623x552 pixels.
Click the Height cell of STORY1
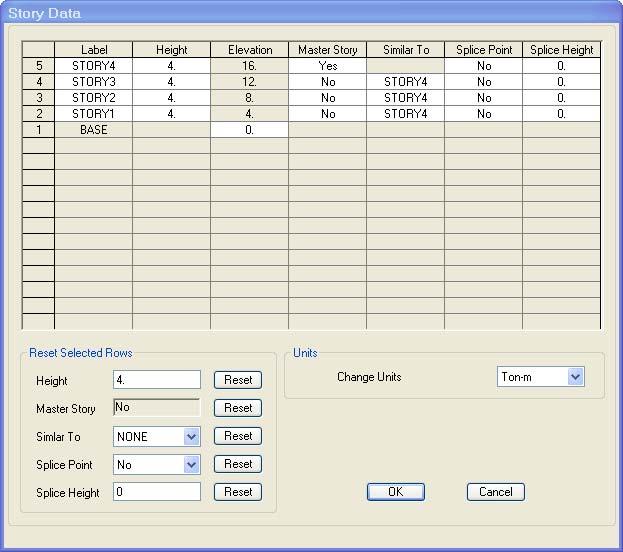171,114
